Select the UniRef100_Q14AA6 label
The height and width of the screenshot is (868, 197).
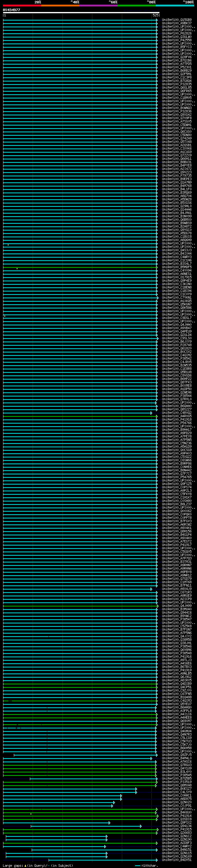click(x=177, y=210)
